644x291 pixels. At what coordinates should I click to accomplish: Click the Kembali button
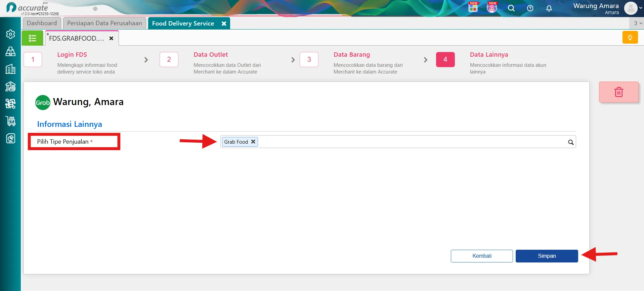tap(482, 256)
